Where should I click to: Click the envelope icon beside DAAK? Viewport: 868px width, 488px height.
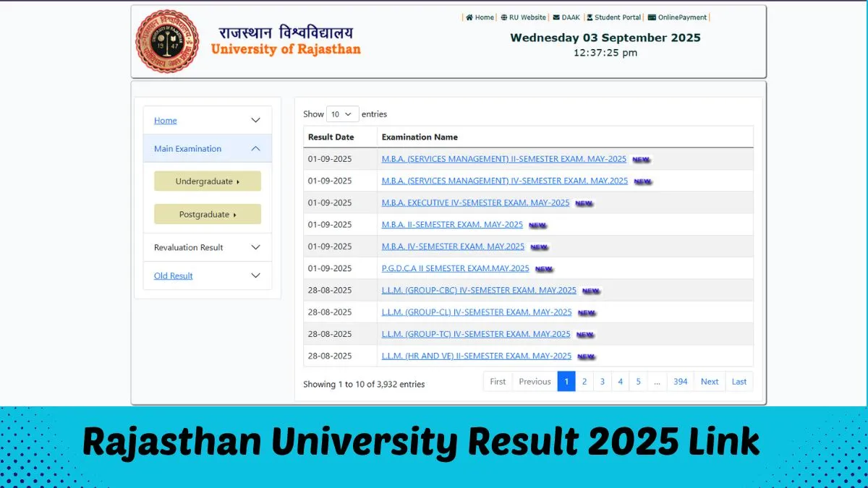tap(556, 17)
